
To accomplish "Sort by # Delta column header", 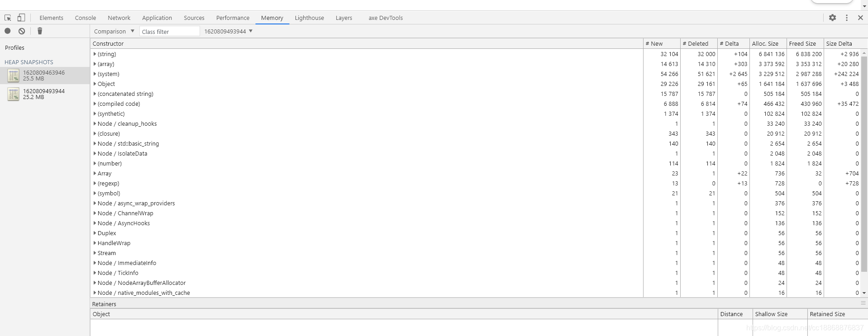I will tap(734, 43).
